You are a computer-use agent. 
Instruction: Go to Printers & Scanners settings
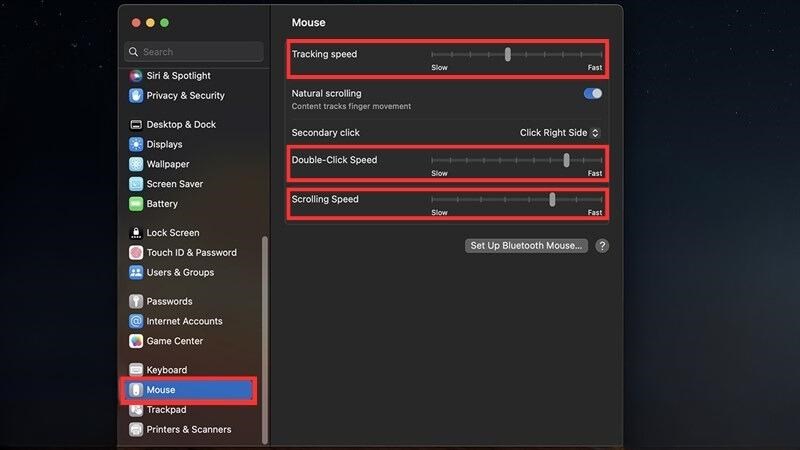189,430
